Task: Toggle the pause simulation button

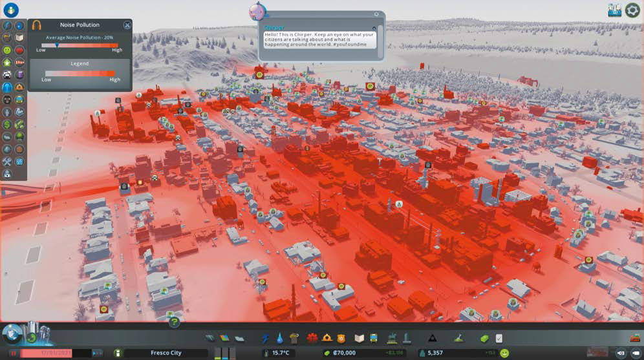Action: pos(13,353)
